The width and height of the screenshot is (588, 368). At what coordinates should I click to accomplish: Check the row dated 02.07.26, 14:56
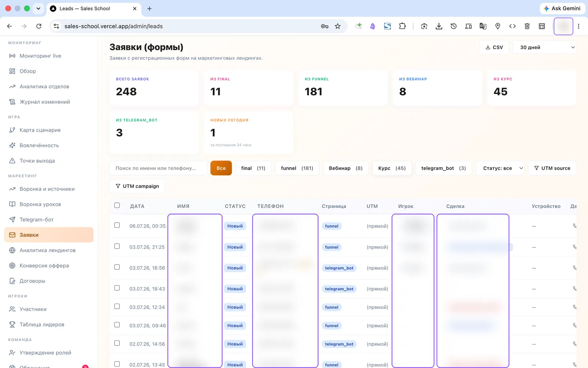[117, 343]
